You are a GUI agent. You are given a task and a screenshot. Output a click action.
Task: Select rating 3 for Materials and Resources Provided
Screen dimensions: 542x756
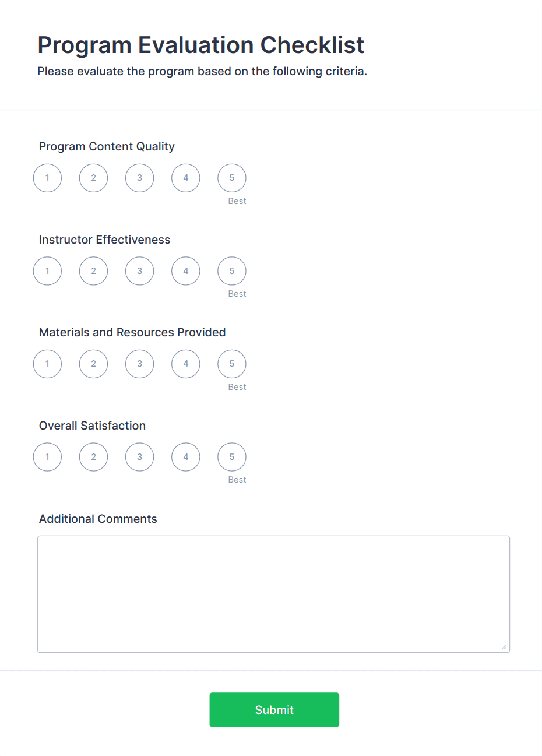click(139, 364)
